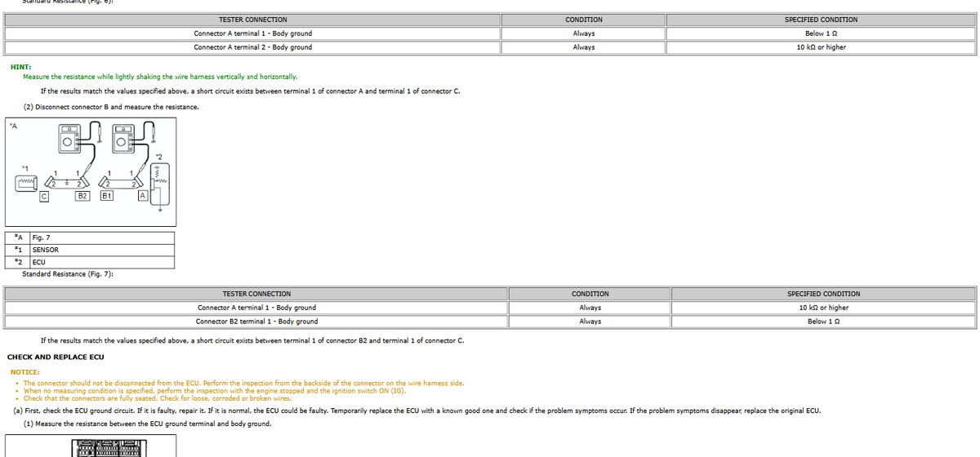Click the bullet 'When no measuring condition is specified'
980x457 pixels.
point(215,391)
